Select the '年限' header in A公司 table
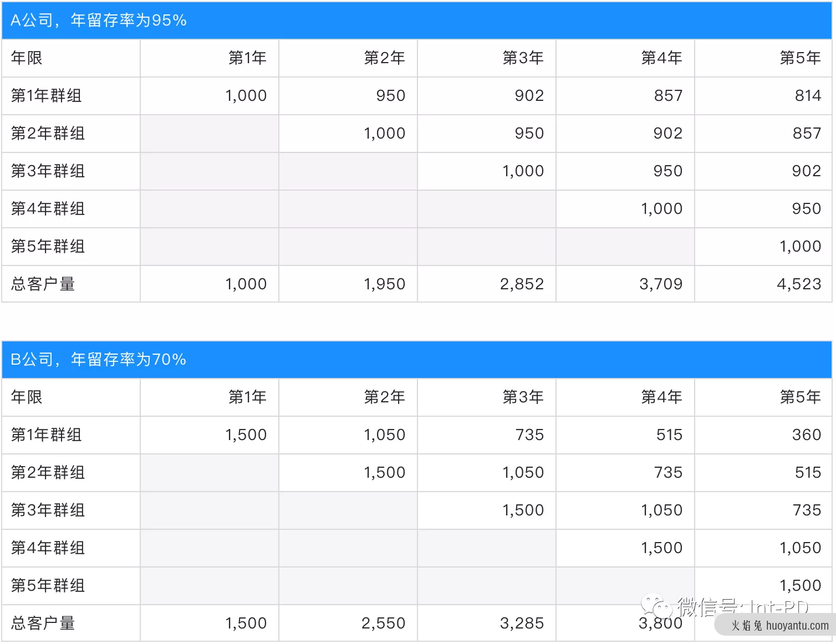The height and width of the screenshot is (644, 836). coord(27,58)
